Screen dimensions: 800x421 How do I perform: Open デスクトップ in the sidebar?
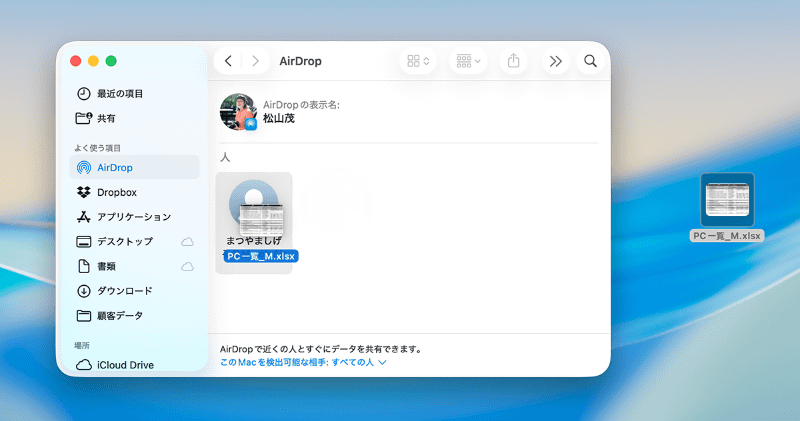click(134, 241)
